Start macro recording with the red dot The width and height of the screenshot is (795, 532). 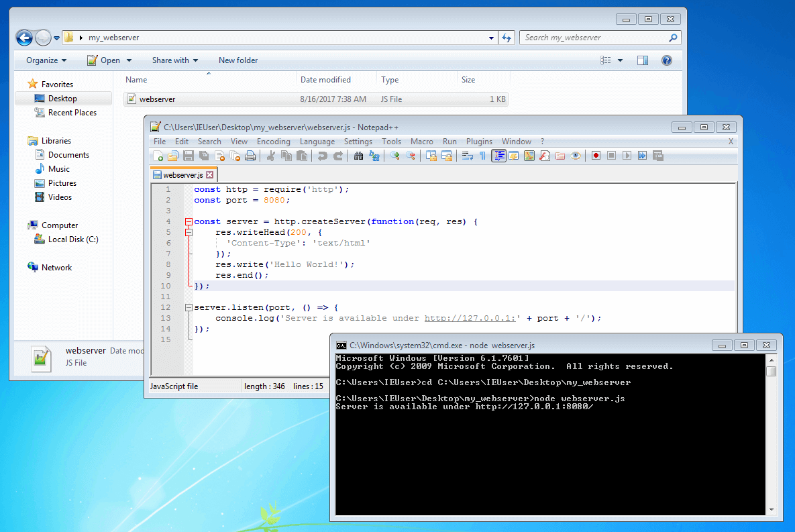pos(596,156)
